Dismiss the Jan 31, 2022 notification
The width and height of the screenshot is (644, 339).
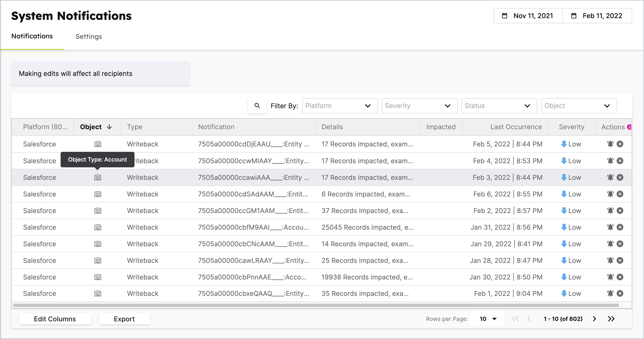coord(620,227)
